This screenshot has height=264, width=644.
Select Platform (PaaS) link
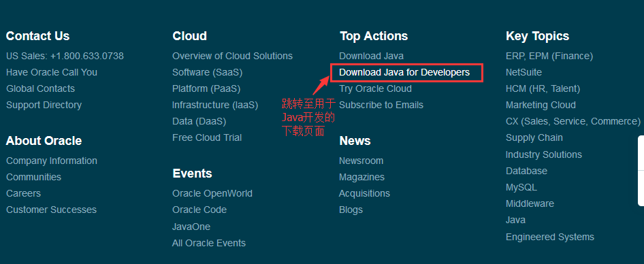click(206, 88)
